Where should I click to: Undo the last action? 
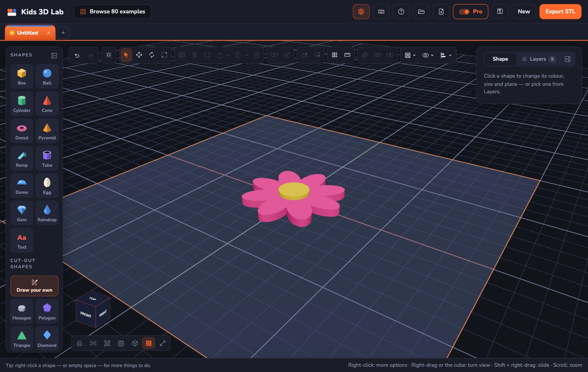pyautogui.click(x=77, y=55)
